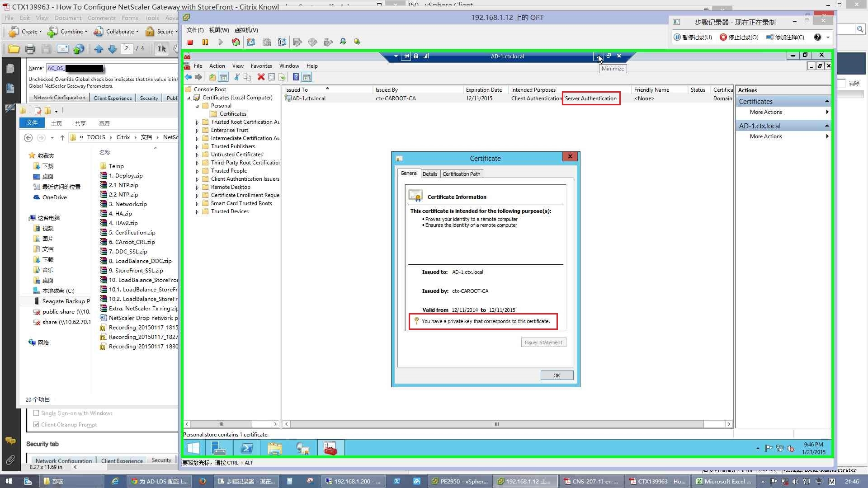Click the lock icon on remote session bar
The width and height of the screenshot is (868, 488).
416,56
